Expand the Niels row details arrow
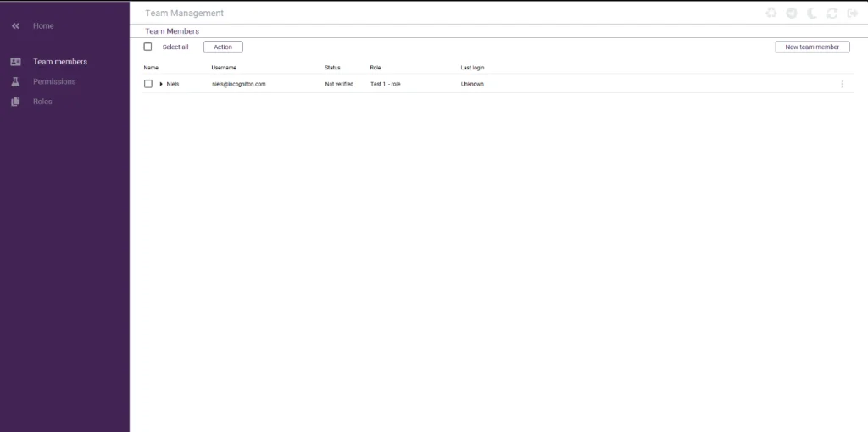 pyautogui.click(x=161, y=84)
